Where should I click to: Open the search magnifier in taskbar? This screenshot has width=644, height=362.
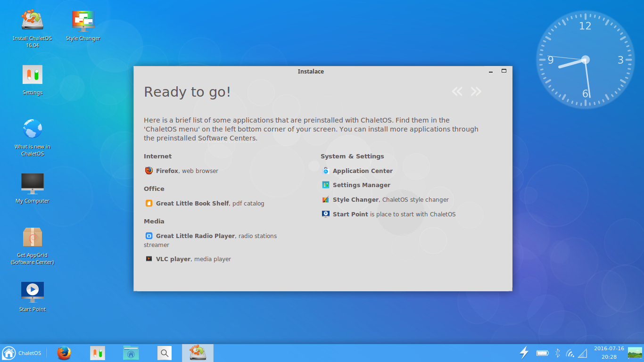point(164,353)
